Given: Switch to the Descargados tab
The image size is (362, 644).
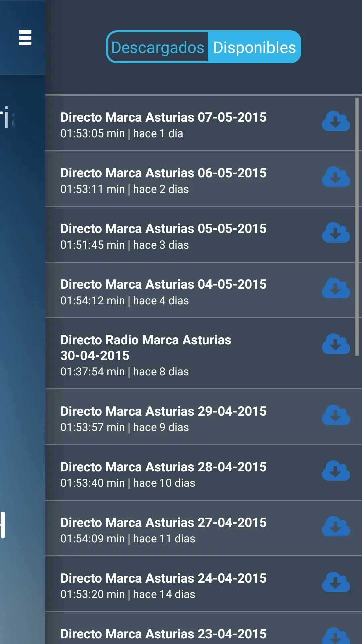Looking at the screenshot, I should (x=158, y=47).
